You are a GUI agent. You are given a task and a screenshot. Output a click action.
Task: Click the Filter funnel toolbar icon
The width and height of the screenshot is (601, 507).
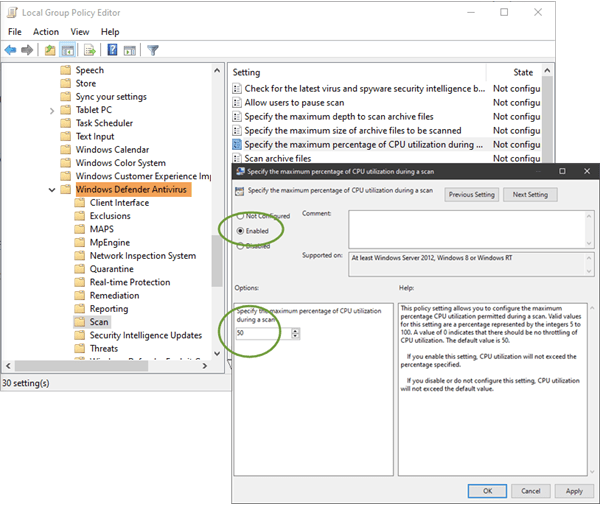click(x=153, y=50)
